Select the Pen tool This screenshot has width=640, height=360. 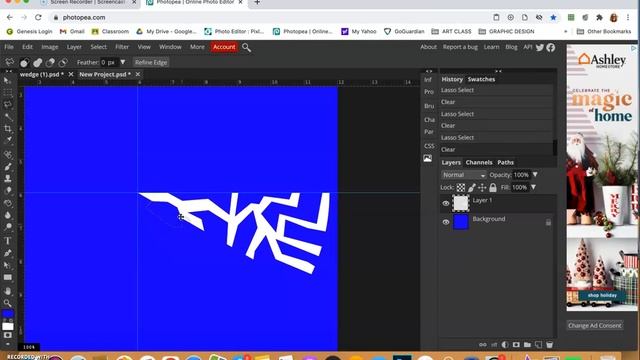pos(7,253)
